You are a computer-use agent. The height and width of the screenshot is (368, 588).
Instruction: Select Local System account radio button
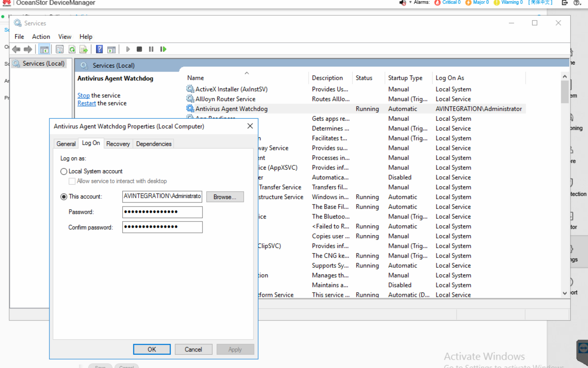[64, 171]
